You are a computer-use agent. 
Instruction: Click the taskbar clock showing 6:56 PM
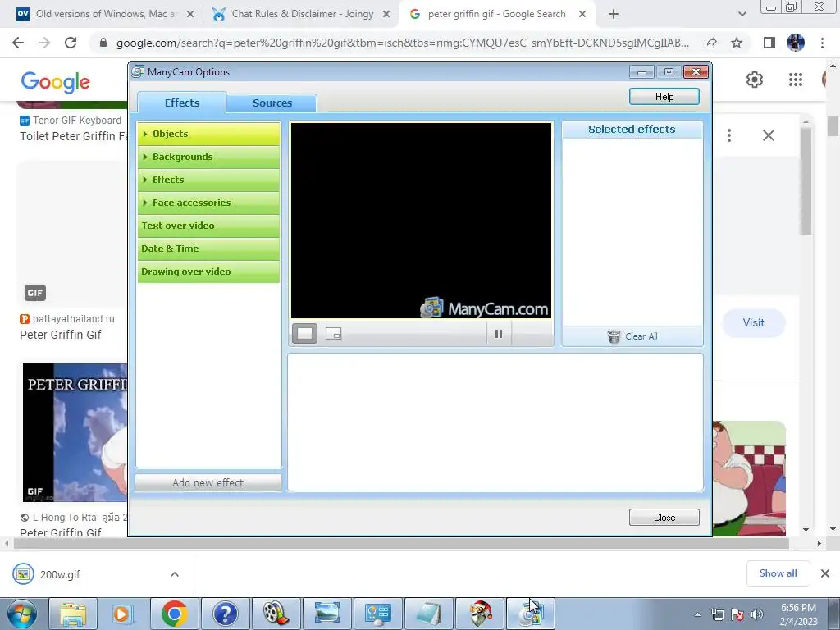click(798, 608)
